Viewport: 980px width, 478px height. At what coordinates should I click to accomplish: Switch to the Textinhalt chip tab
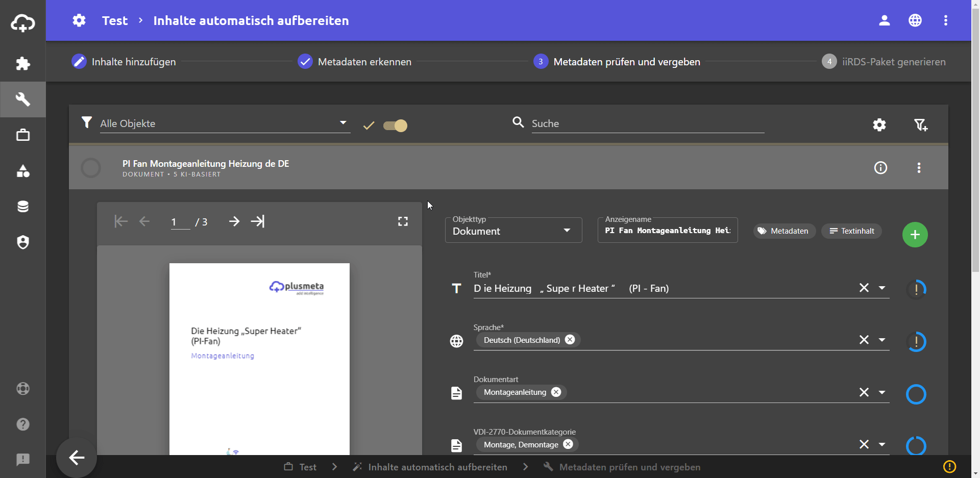click(x=851, y=231)
